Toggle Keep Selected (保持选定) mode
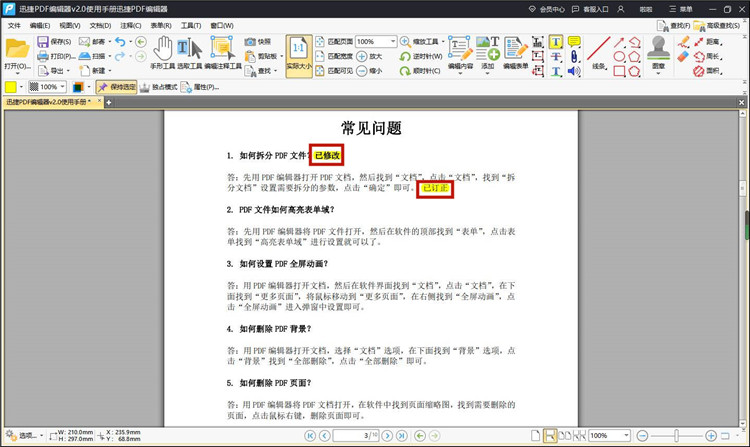Viewport: 750px width, 447px height. (x=117, y=87)
